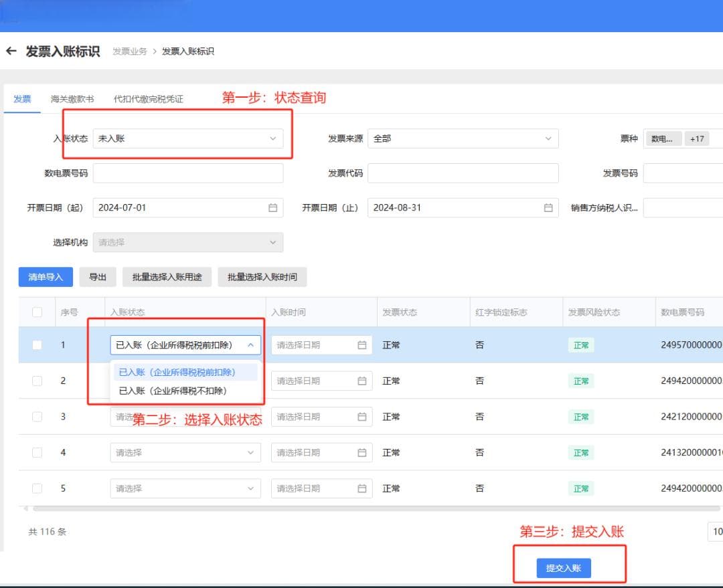
Task: Check the checkbox for row 4
Action: tap(37, 453)
